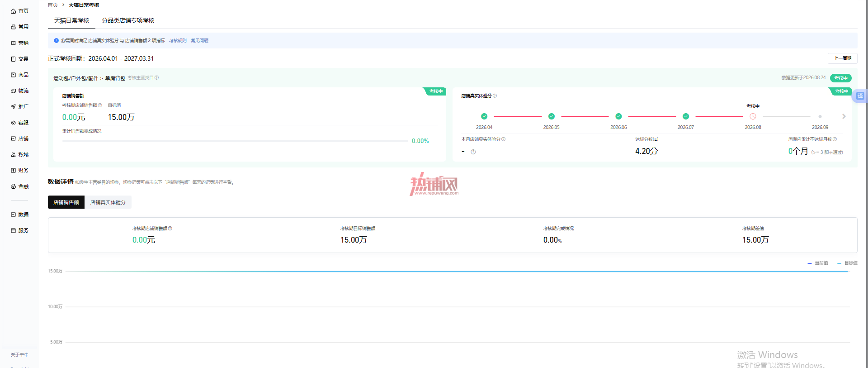Select the 天猫日常考核 tab
This screenshot has width=868, height=368.
point(71,20)
